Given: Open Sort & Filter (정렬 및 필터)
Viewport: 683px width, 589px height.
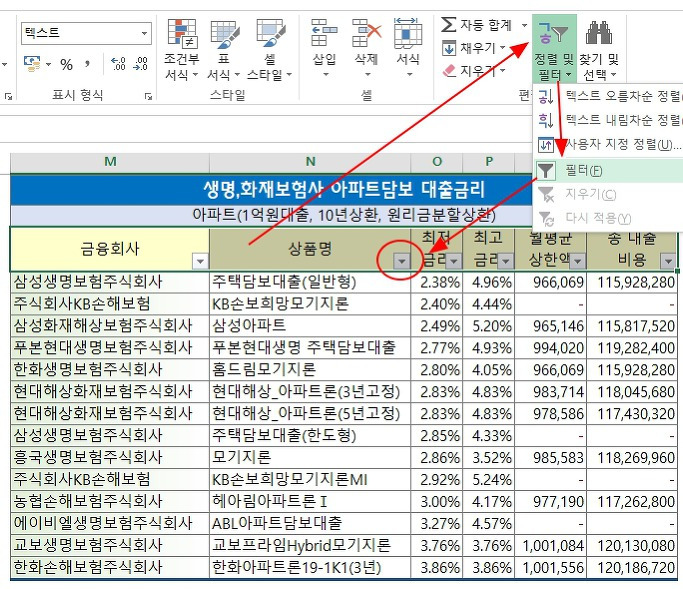Looking at the screenshot, I should pyautogui.click(x=554, y=49).
